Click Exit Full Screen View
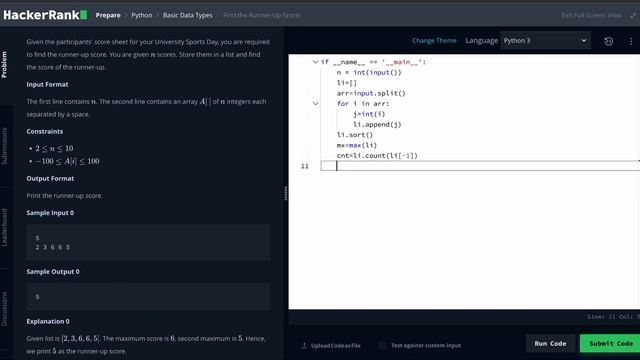640x360 pixels. [591, 15]
